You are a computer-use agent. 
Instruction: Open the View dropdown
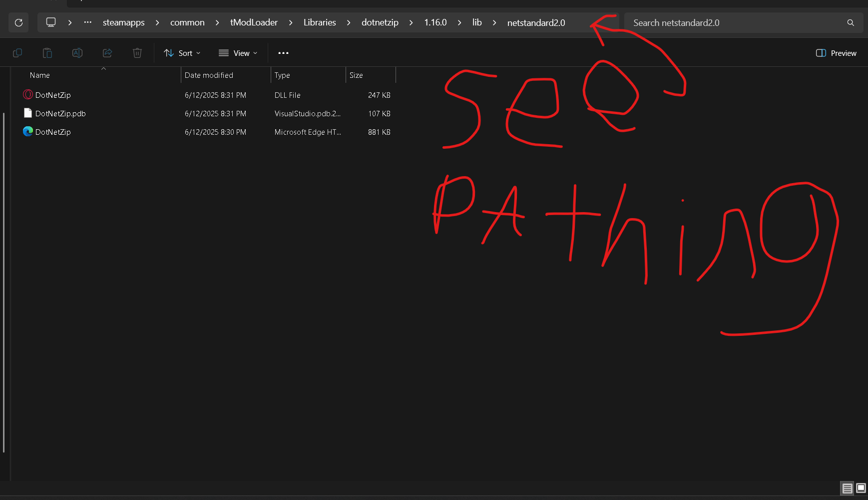[238, 53]
